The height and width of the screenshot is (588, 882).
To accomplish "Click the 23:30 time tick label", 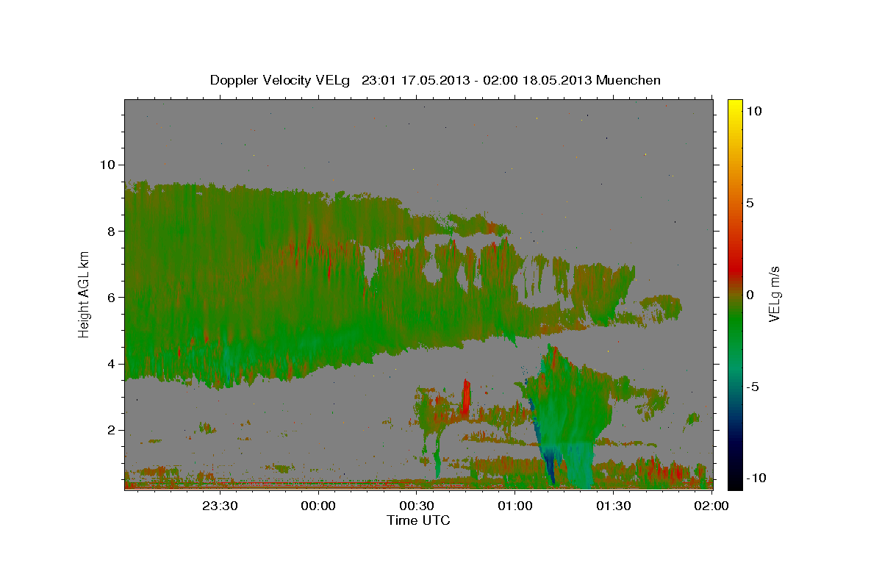I will 220,506.
